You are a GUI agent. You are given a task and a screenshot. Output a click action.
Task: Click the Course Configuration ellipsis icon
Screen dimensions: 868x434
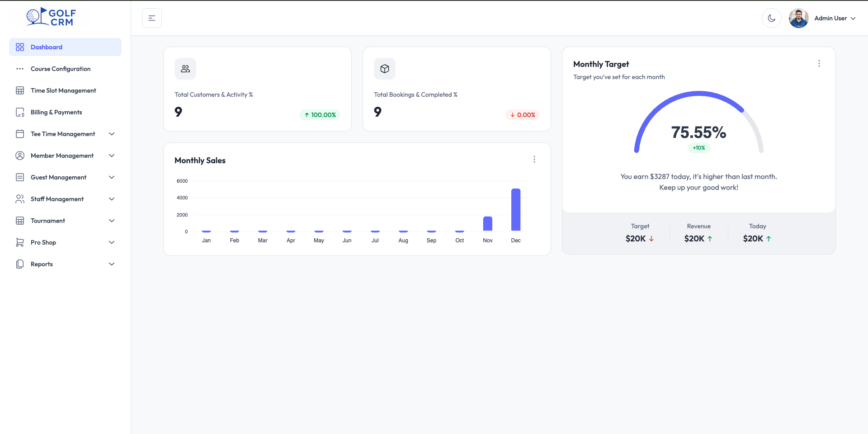(20, 69)
